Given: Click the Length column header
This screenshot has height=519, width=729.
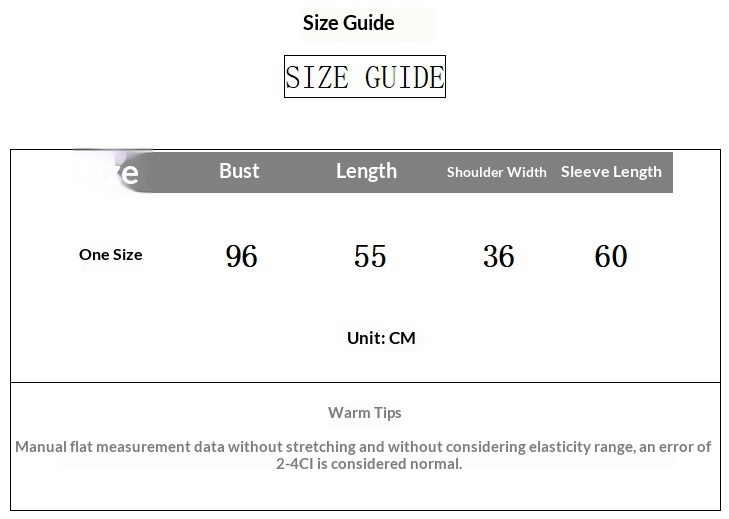Looking at the screenshot, I should [x=366, y=171].
